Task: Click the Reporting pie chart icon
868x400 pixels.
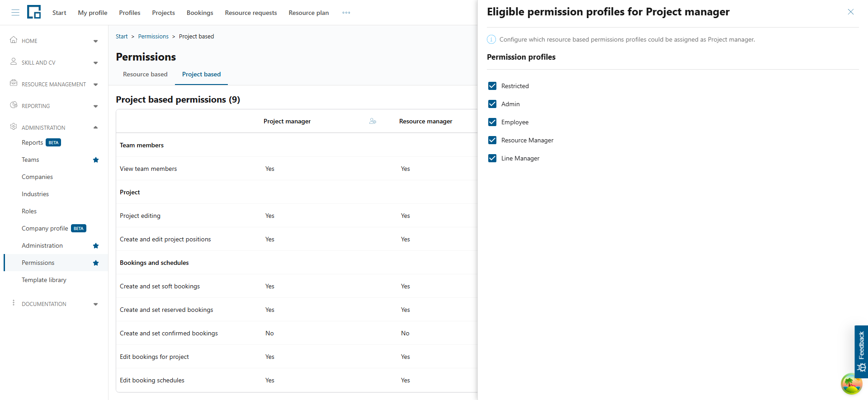Action: 14,105
